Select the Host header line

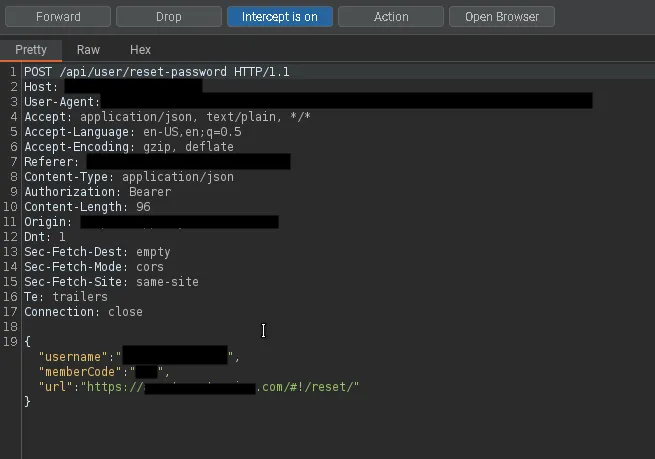pyautogui.click(x=113, y=87)
